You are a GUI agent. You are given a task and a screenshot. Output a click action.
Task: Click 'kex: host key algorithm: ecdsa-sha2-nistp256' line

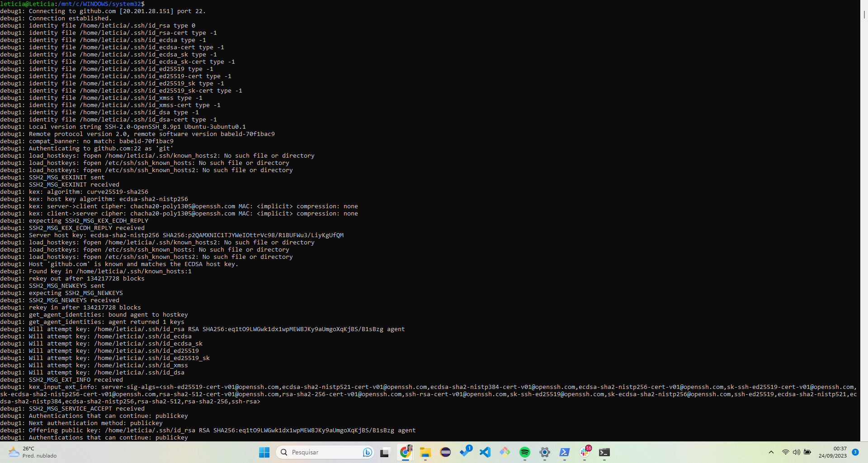(x=94, y=199)
